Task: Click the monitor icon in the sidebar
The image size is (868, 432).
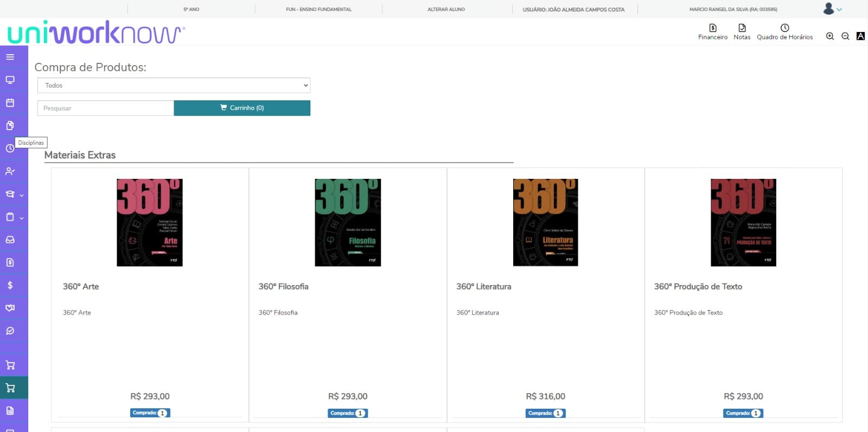Action: pos(10,80)
